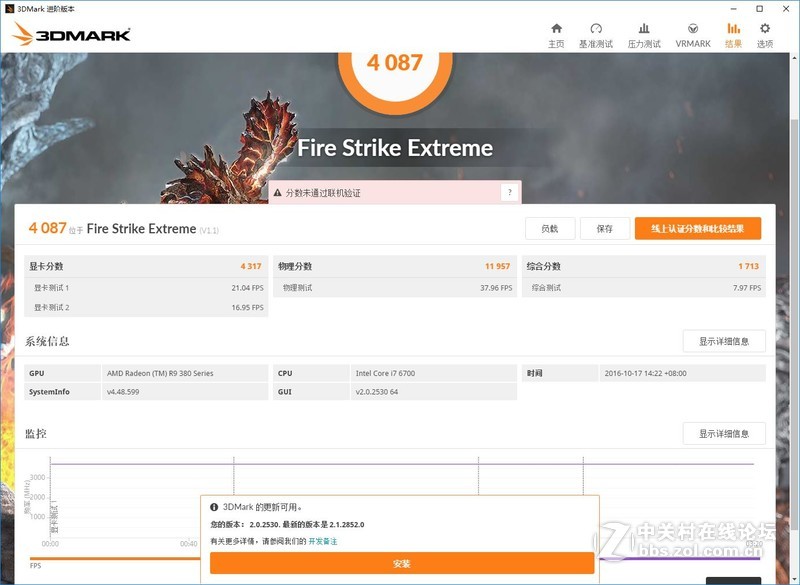Go to Benchmarks (基准测试) gauge icon
The width and height of the screenshot is (800, 585).
pyautogui.click(x=596, y=29)
